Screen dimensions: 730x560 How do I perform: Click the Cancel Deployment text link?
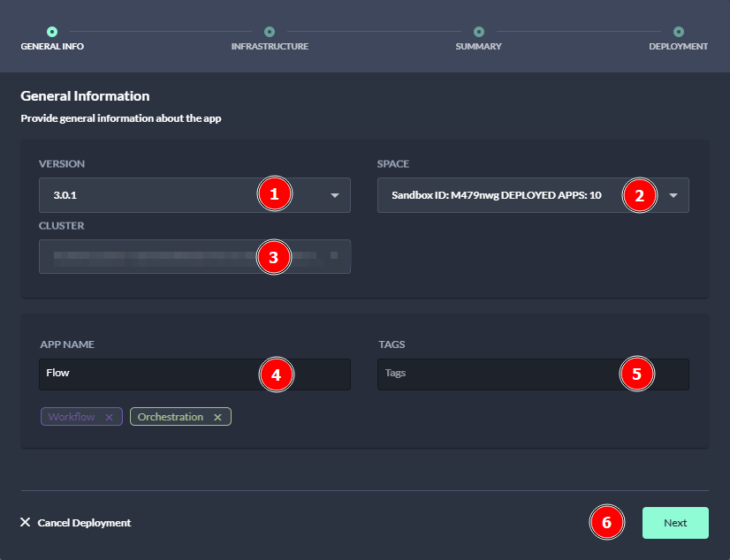tap(84, 523)
